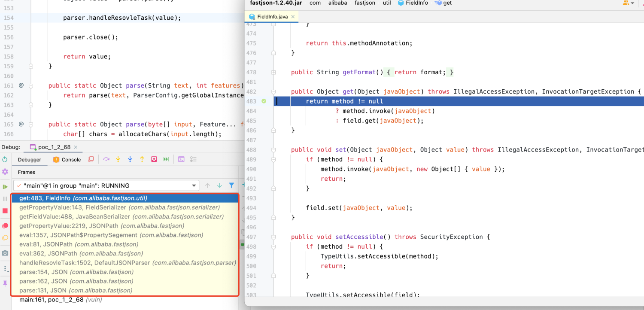Select frame eval:362, JSONPath
The height and width of the screenshot is (310, 644).
125,253
